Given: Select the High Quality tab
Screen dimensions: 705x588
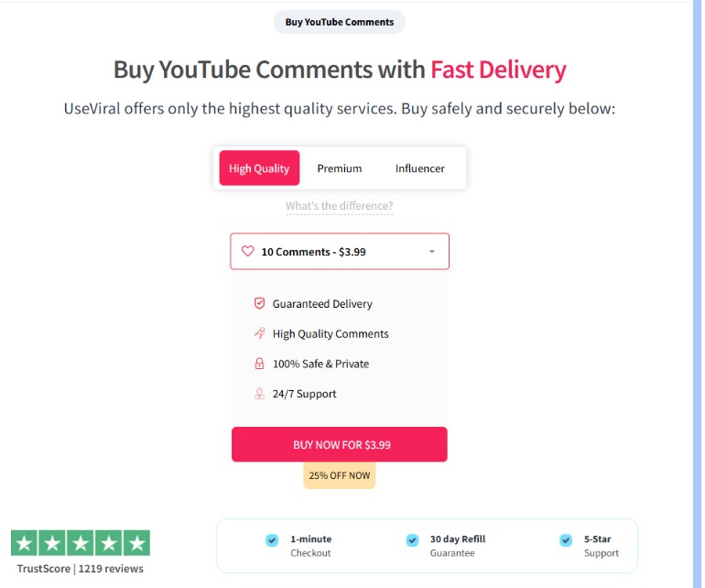Looking at the screenshot, I should point(259,169).
